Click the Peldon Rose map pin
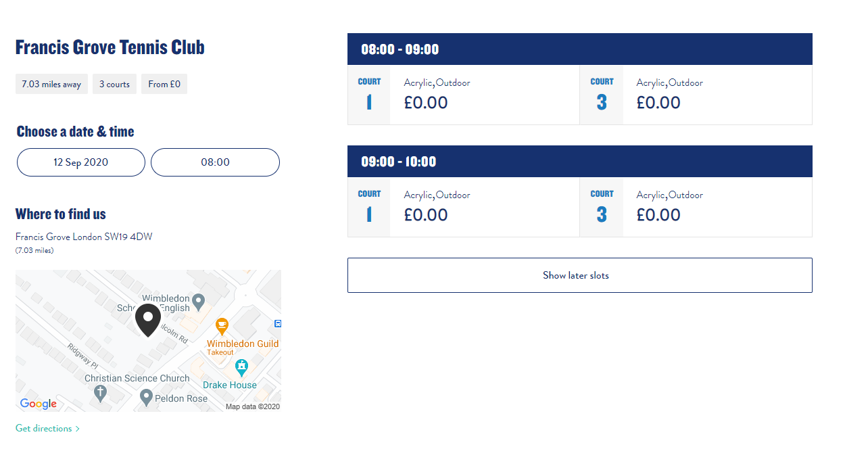This screenshot has width=868, height=468. point(146,398)
